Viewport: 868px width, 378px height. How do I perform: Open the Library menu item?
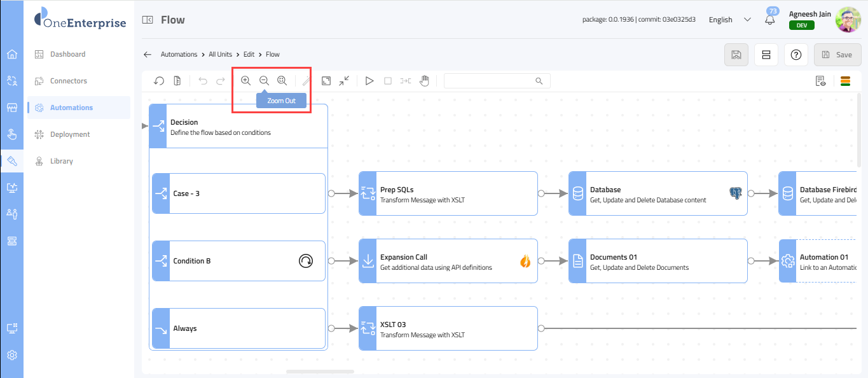[61, 161]
